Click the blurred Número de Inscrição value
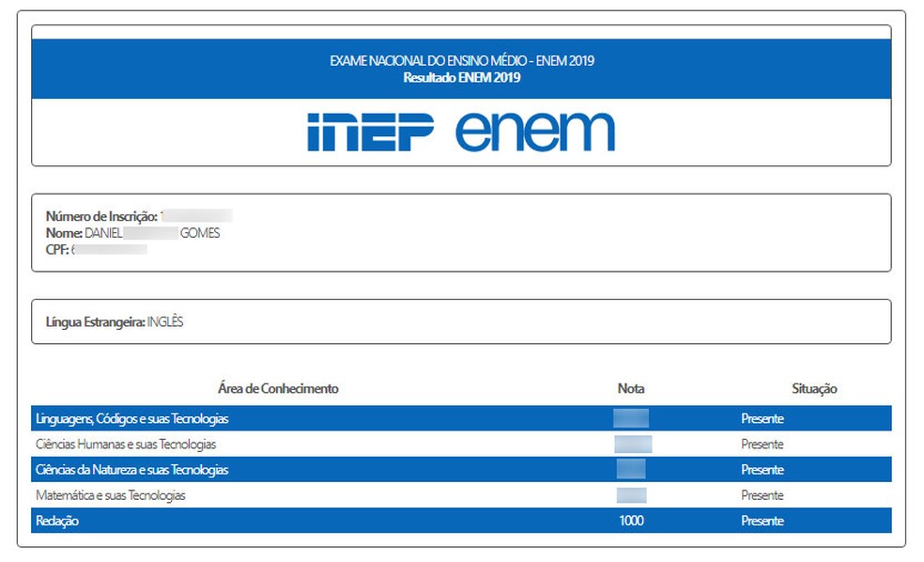Screen dimensions: 924x562 click(x=197, y=216)
